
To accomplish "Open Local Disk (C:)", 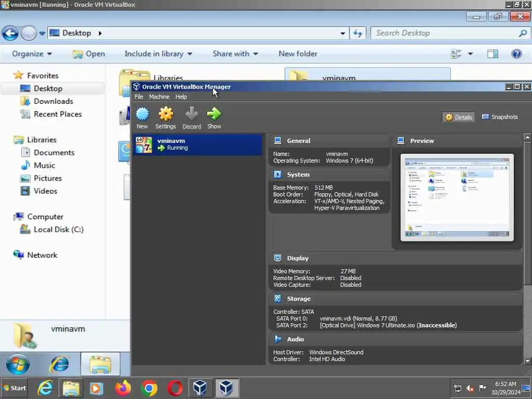I will [58, 229].
